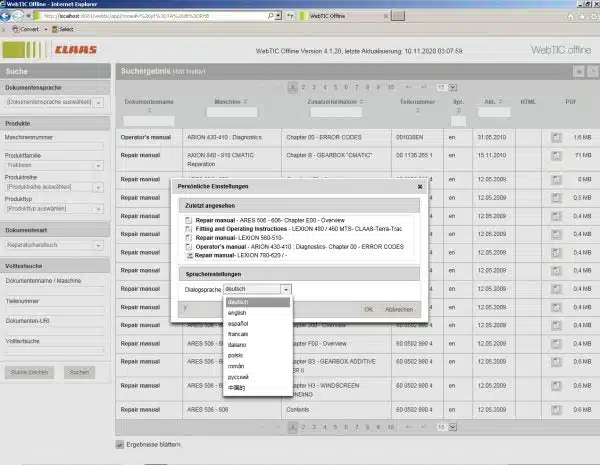
Task: Select Chinese in the language list
Action: tap(258, 388)
